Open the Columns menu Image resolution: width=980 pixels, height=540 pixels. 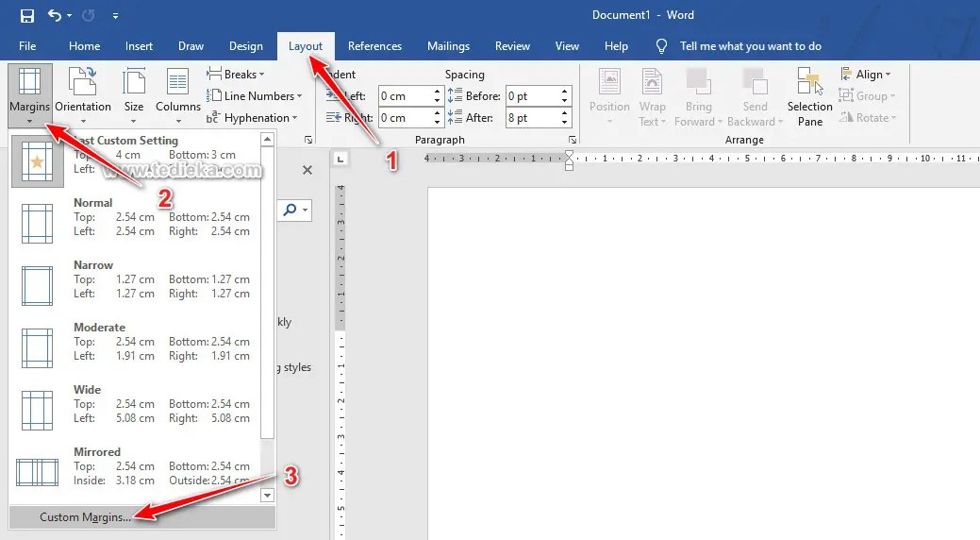[178, 95]
